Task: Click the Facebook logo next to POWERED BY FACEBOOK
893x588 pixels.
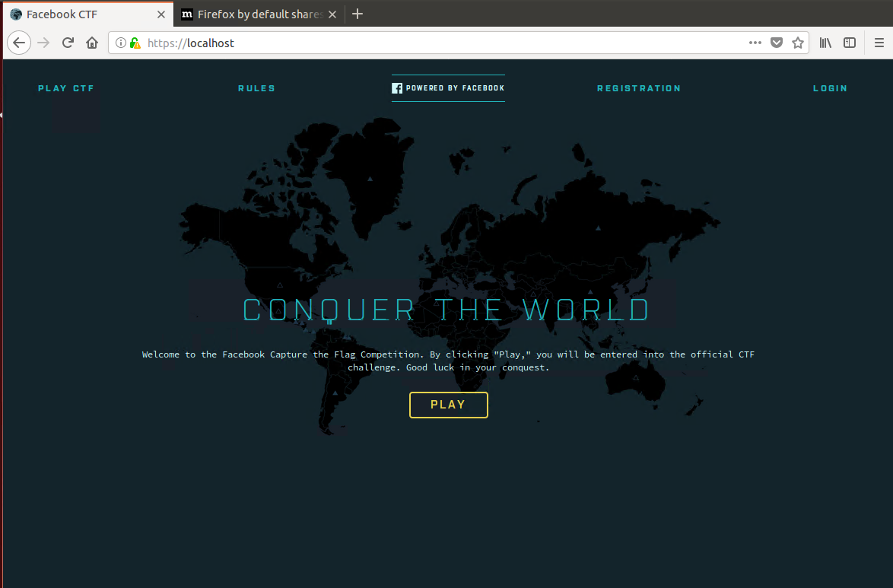Action: [x=396, y=87]
